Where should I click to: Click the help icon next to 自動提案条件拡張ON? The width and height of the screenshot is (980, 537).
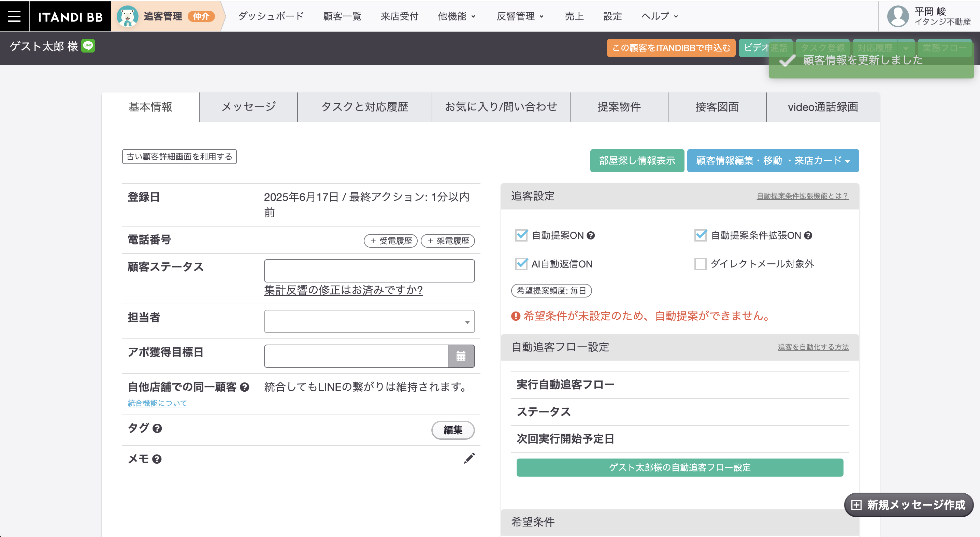click(x=808, y=235)
